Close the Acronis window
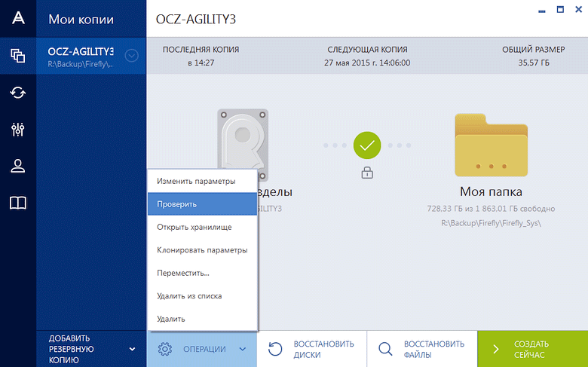 click(x=579, y=9)
